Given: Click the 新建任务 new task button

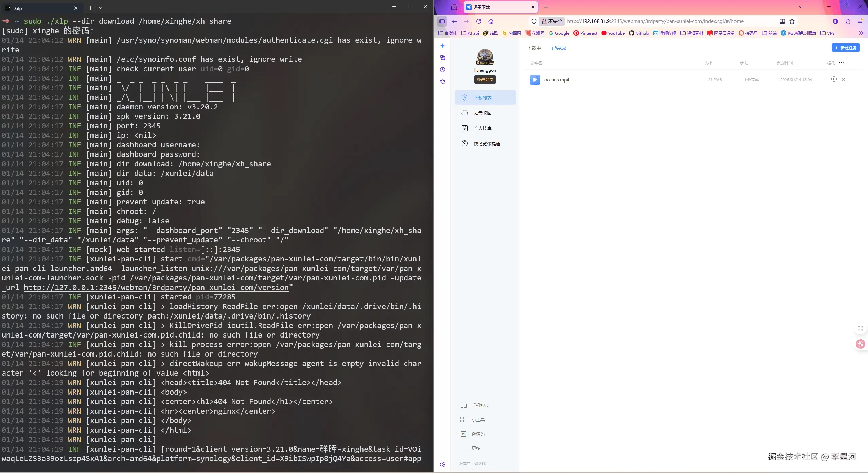Looking at the screenshot, I should tap(845, 48).
